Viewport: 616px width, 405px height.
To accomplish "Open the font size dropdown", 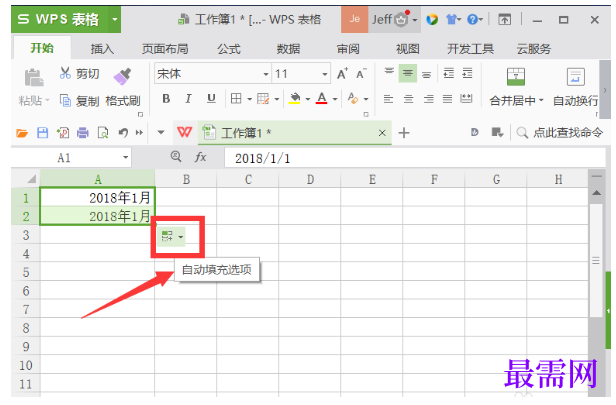I will coord(325,74).
